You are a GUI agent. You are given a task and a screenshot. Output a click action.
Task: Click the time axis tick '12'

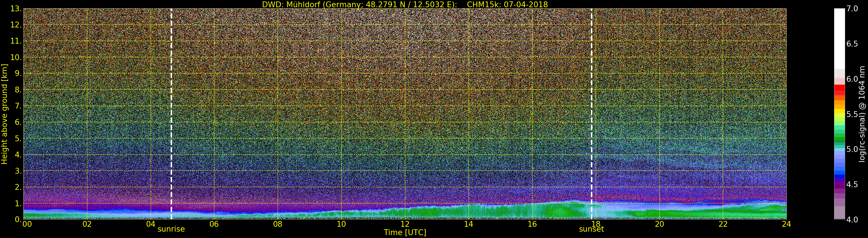405,224
